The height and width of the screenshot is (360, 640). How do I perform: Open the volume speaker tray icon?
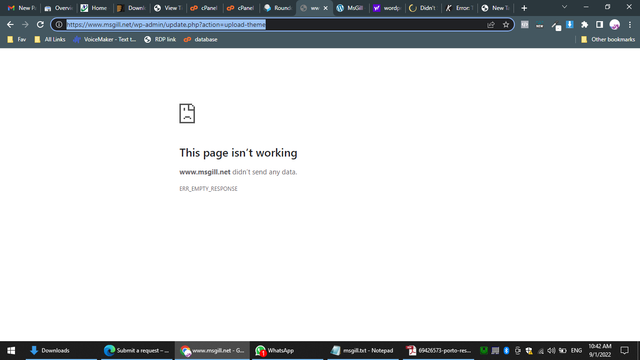click(551, 350)
